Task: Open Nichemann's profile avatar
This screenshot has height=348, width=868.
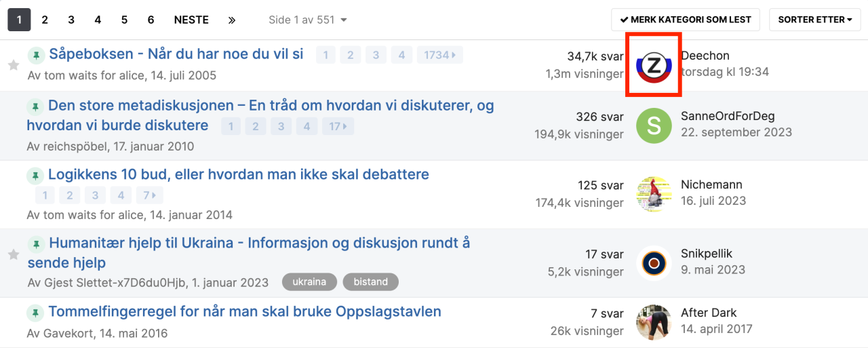Action: (654, 195)
